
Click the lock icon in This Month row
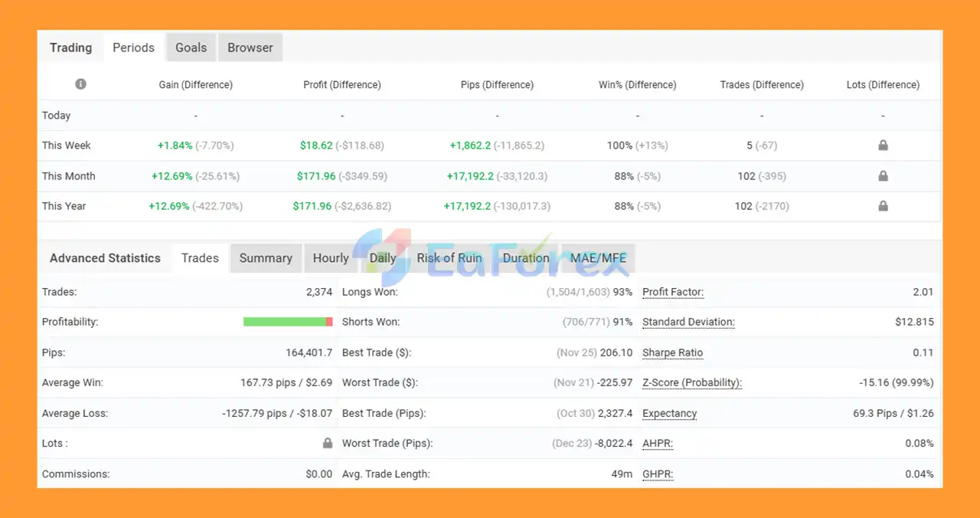[x=883, y=176]
